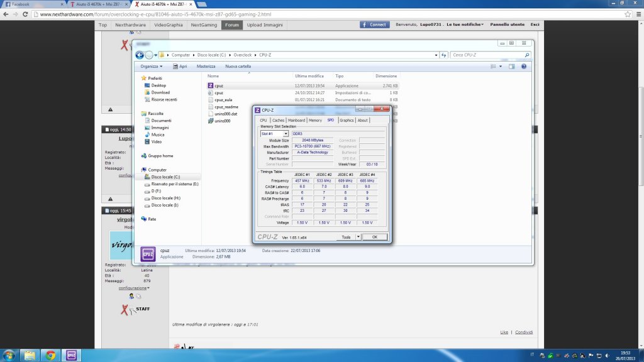The image size is (644, 362).
Task: Open Chrome's main menu icon
Action: [x=639, y=14]
